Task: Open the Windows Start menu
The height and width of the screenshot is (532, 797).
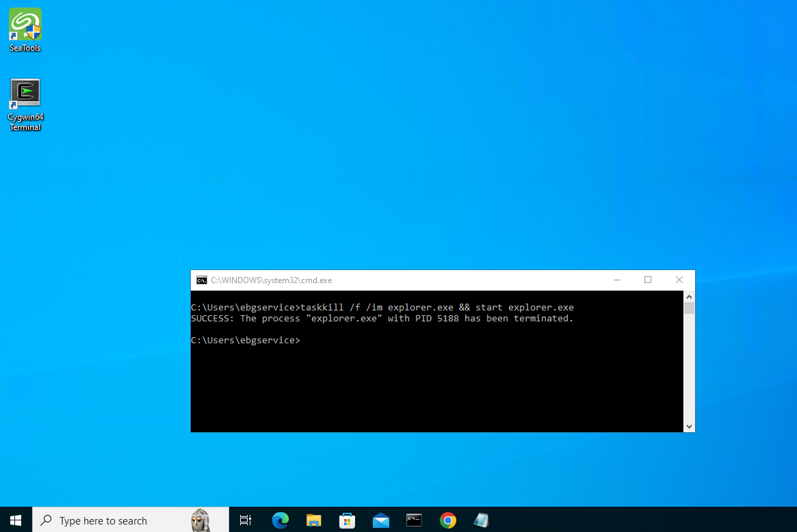Action: (16, 520)
